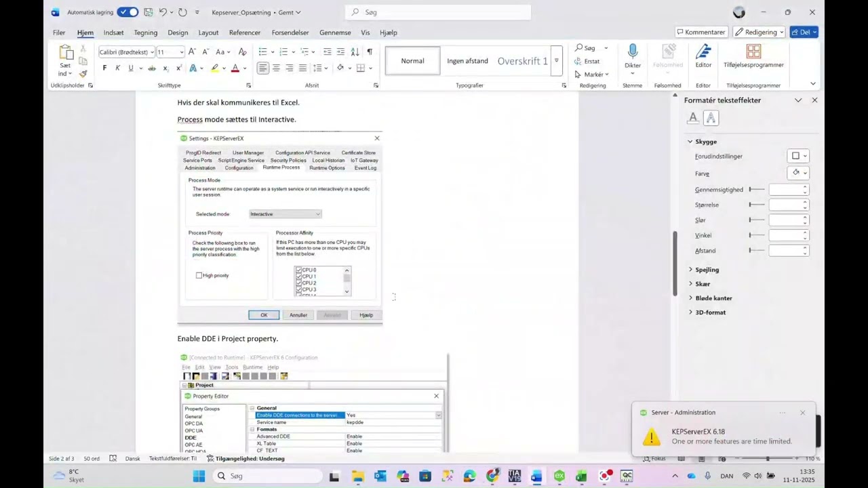Open Tilføjelsesprogrammer add-ins
Viewport: 868px width, 488px height.
pos(753,56)
